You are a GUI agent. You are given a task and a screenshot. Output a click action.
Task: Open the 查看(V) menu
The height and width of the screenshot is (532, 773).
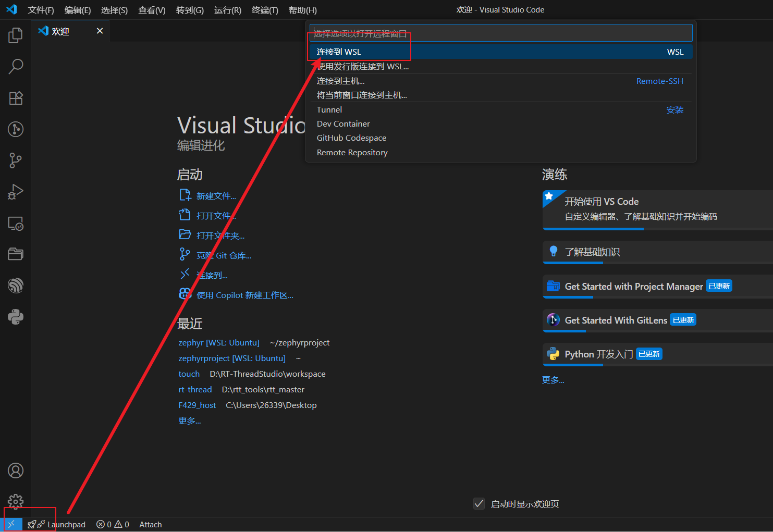[152, 10]
